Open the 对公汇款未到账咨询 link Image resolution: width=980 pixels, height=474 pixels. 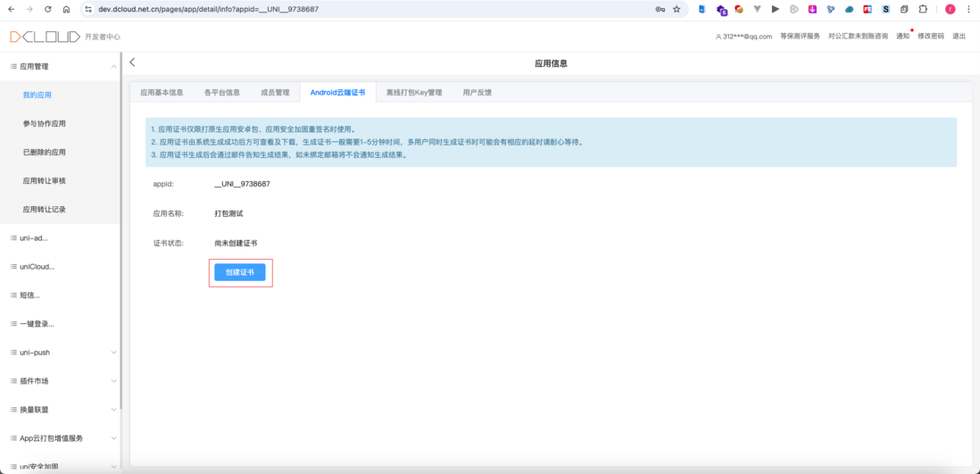858,37
